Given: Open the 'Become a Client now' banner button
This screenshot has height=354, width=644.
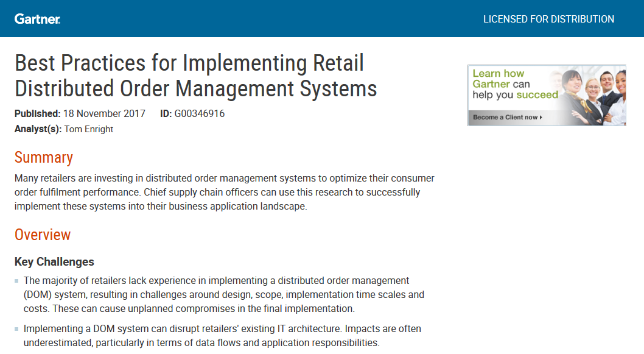Looking at the screenshot, I should (x=507, y=117).
